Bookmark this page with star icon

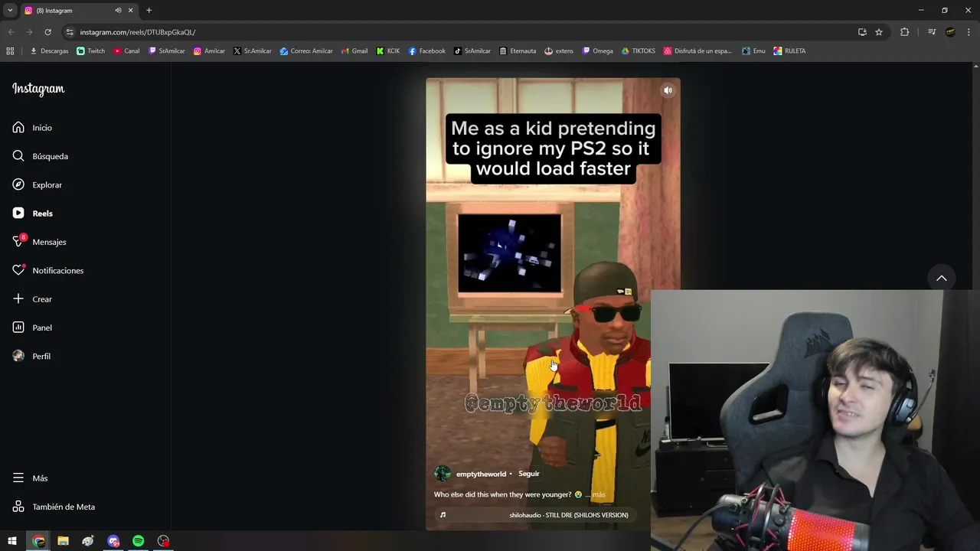tap(879, 32)
